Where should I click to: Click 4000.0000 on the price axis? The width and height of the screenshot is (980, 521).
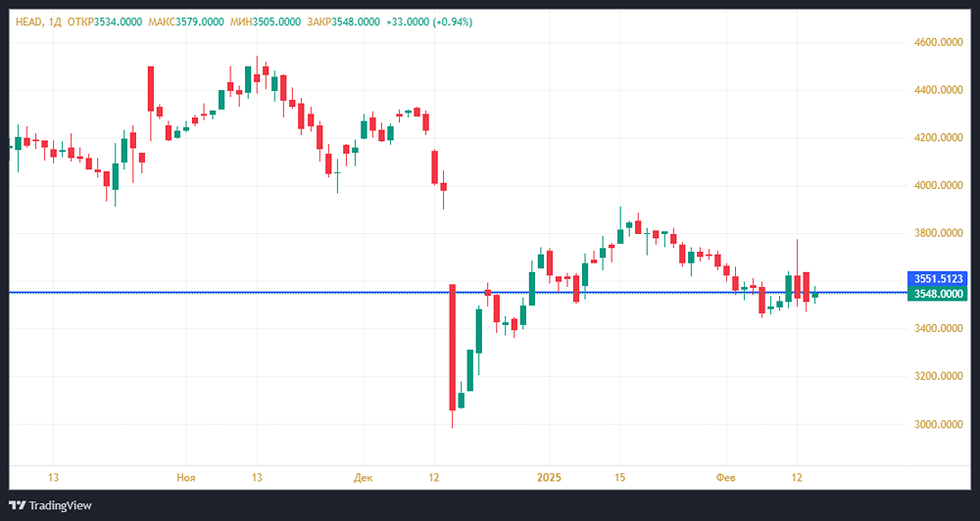click(936, 185)
